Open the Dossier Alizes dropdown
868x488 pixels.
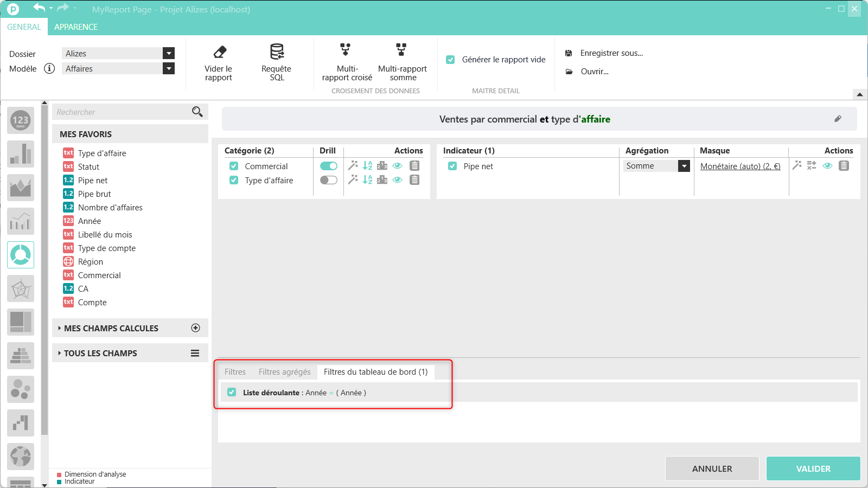(x=169, y=53)
